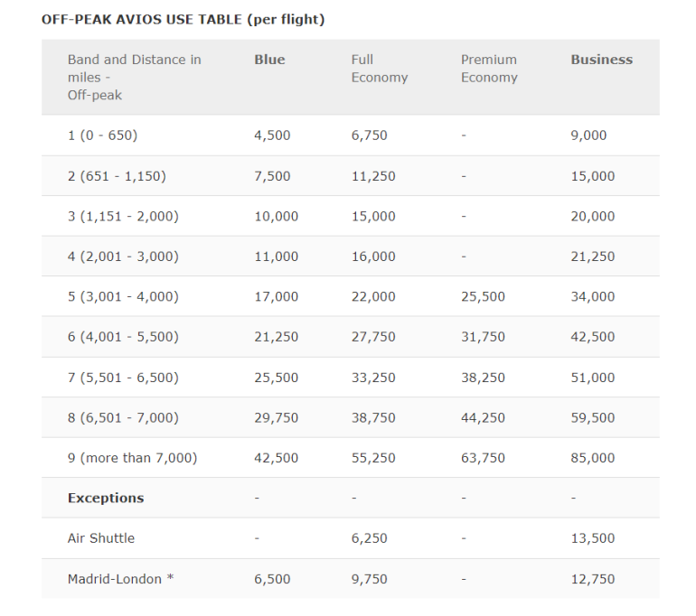Select the Air Shuttle row label
The height and width of the screenshot is (616, 696).
[101, 538]
